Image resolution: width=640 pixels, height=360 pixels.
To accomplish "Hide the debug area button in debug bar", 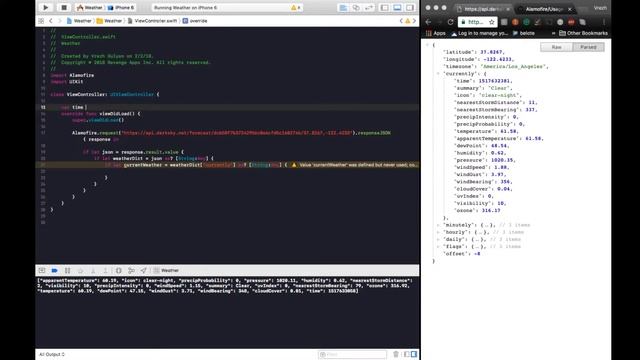I will pyautogui.click(x=42, y=270).
